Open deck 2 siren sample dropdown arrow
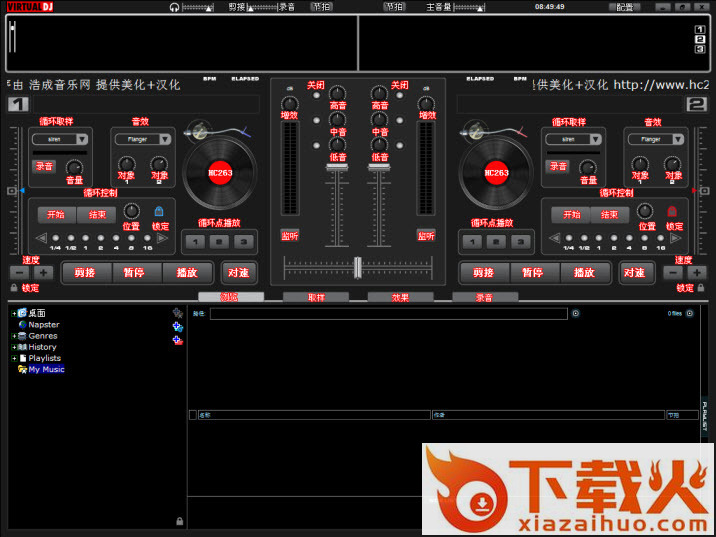 pyautogui.click(x=595, y=139)
